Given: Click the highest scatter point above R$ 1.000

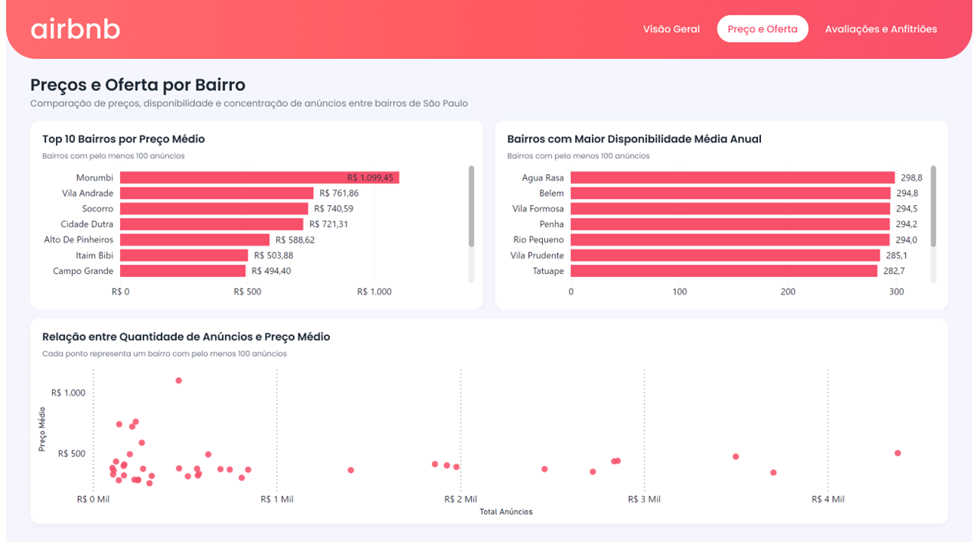Looking at the screenshot, I should [x=178, y=380].
